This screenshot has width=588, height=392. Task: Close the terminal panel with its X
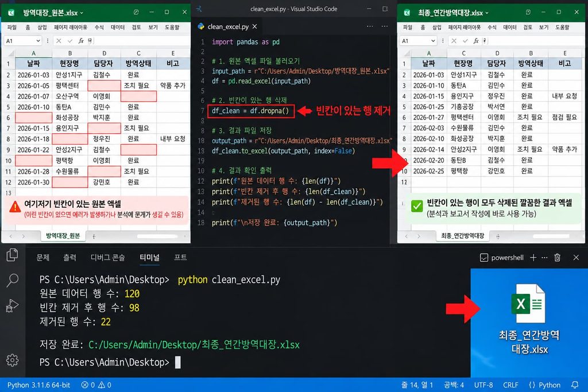pyautogui.click(x=576, y=258)
